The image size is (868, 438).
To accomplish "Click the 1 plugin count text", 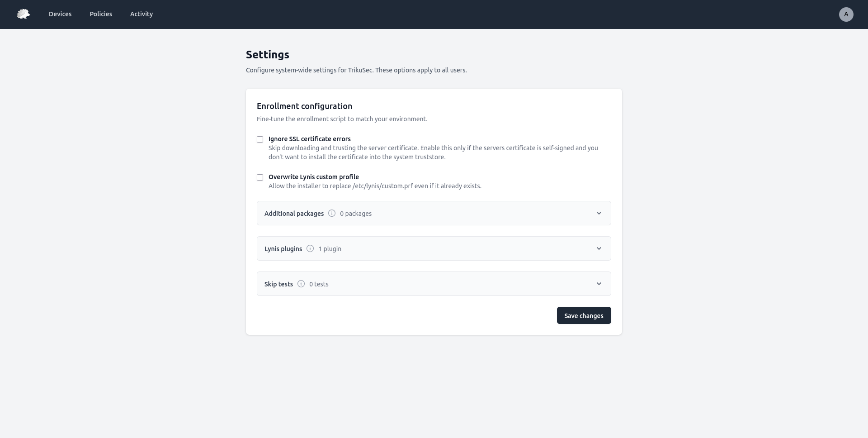I will coord(330,248).
